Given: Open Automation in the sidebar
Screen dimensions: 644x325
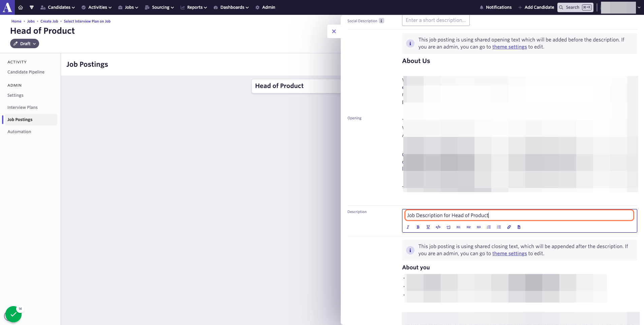Looking at the screenshot, I should click(x=19, y=132).
